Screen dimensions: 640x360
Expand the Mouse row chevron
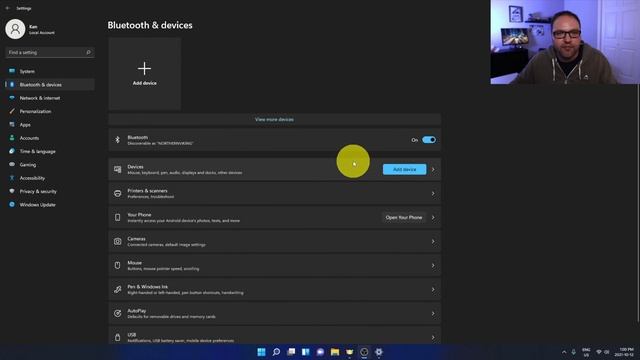pyautogui.click(x=433, y=266)
